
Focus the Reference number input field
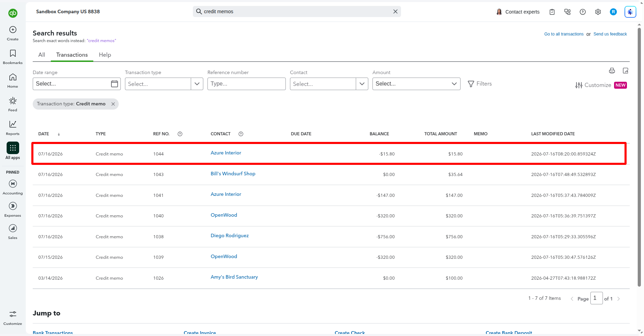click(246, 84)
